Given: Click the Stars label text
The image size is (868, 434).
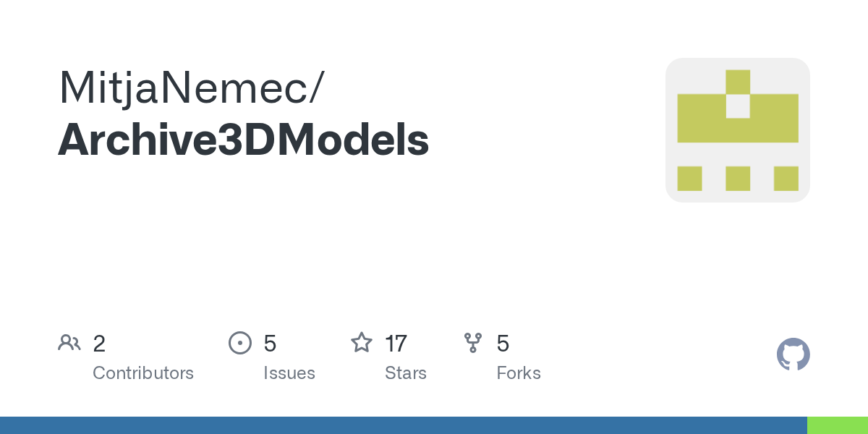Looking at the screenshot, I should pyautogui.click(x=406, y=373).
